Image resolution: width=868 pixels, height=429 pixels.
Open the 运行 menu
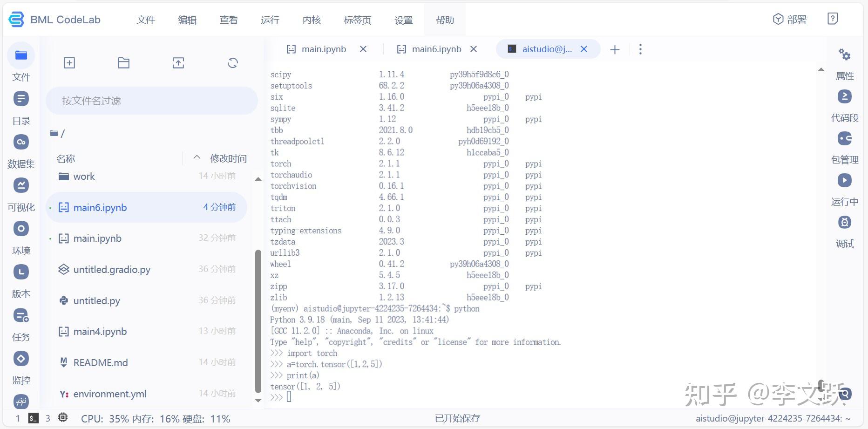[x=270, y=20]
